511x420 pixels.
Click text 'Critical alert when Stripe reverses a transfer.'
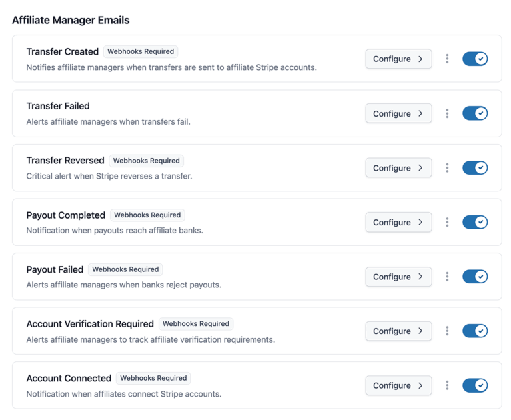point(109,176)
